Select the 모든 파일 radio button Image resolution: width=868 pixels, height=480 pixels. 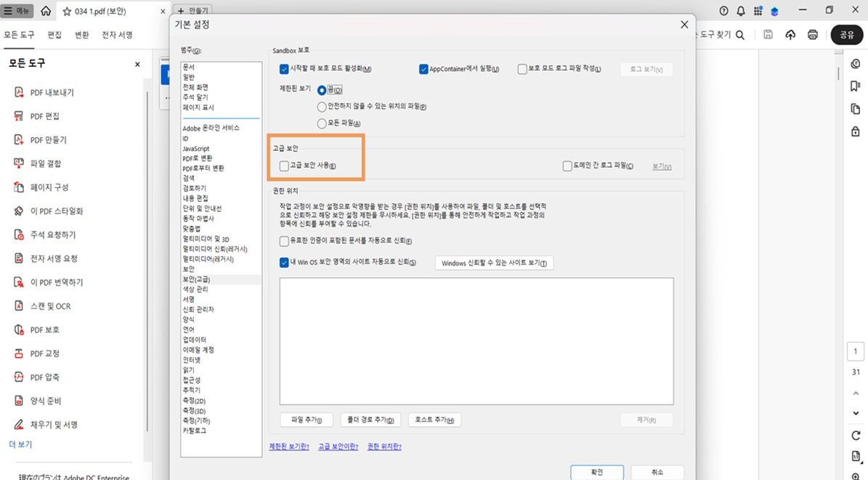click(x=322, y=123)
